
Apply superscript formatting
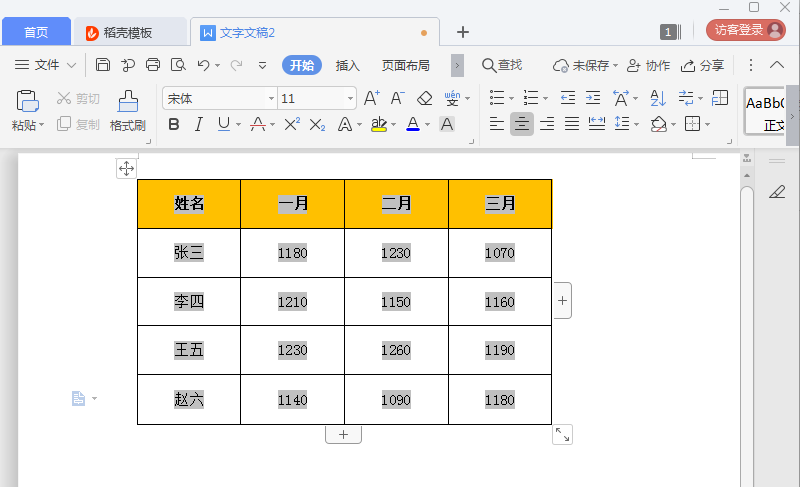pyautogui.click(x=292, y=124)
